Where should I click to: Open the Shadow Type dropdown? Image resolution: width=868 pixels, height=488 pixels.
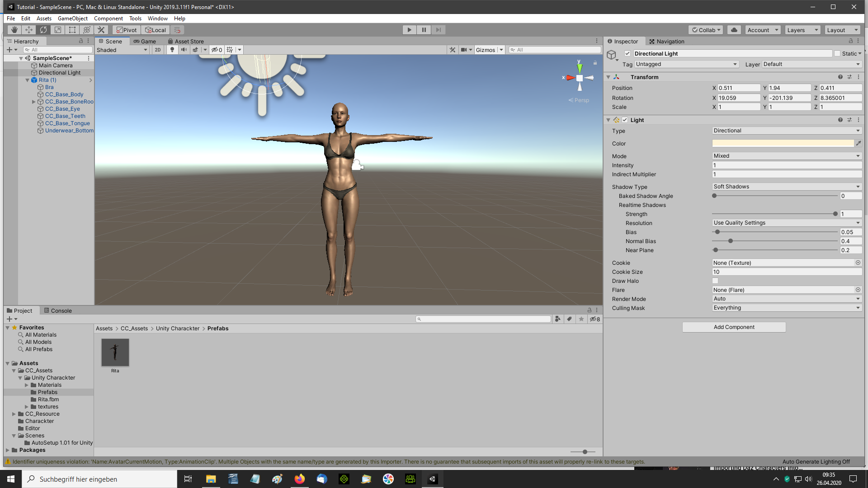[787, 187]
